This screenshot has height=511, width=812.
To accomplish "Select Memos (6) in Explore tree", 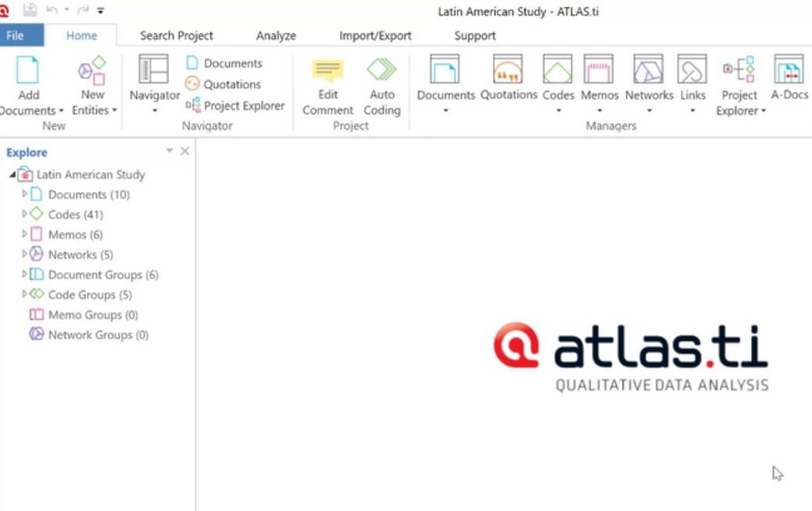I will point(76,235).
